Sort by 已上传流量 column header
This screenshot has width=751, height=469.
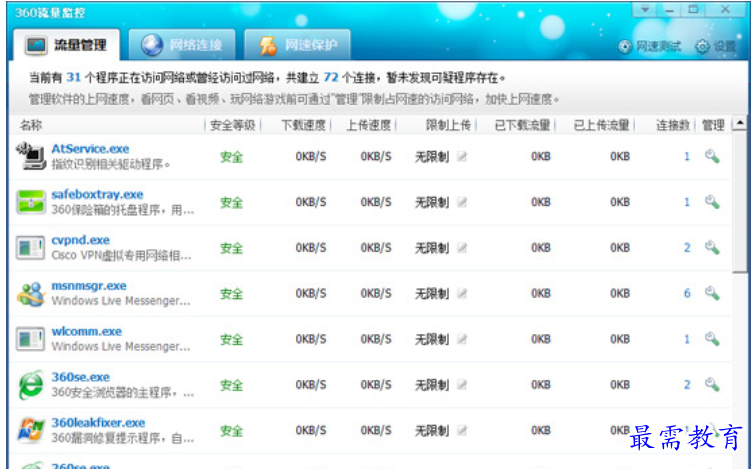coord(602,126)
